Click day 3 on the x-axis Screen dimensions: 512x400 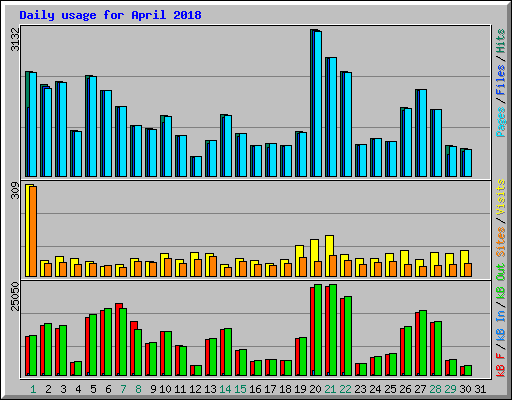click(63, 389)
